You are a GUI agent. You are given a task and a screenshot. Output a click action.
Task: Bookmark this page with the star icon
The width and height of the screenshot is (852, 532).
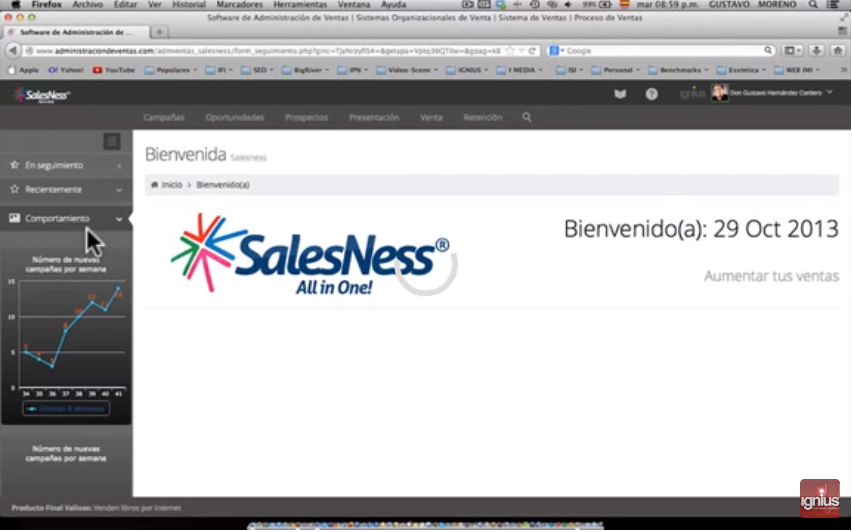coord(510,51)
